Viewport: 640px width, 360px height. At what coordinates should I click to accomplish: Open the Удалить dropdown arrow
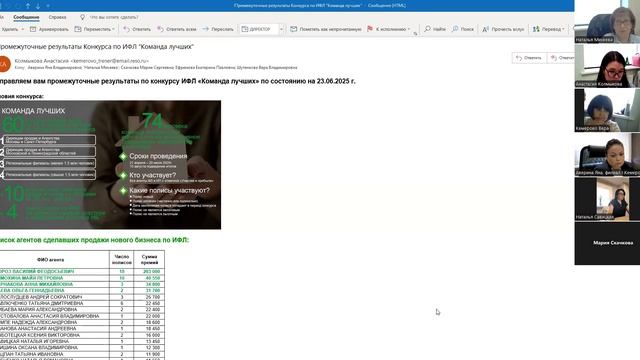pyautogui.click(x=22, y=29)
